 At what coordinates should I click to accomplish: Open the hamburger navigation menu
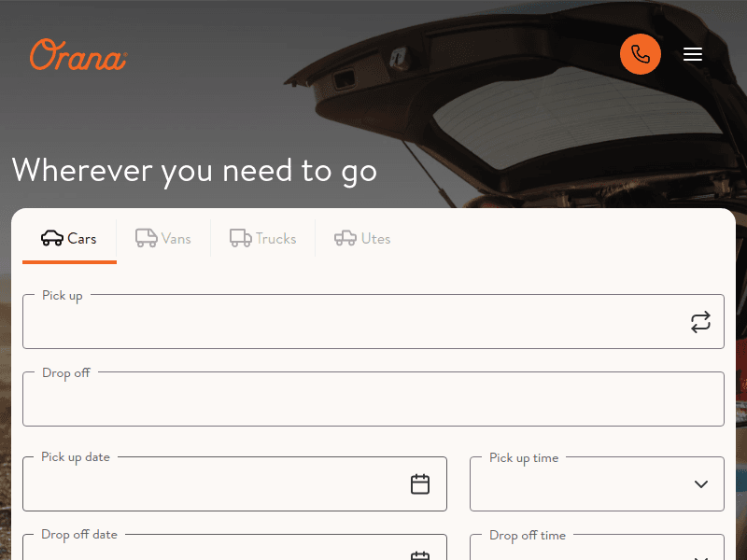point(693,54)
